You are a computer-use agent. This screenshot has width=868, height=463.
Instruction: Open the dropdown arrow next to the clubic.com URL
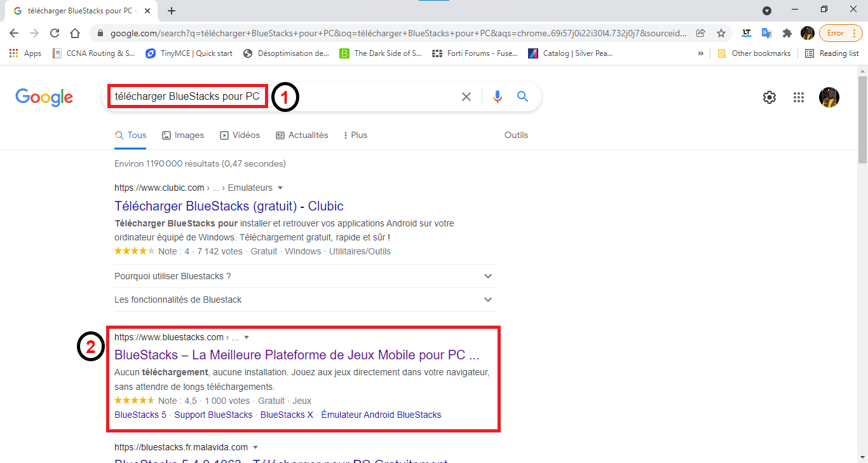click(280, 188)
